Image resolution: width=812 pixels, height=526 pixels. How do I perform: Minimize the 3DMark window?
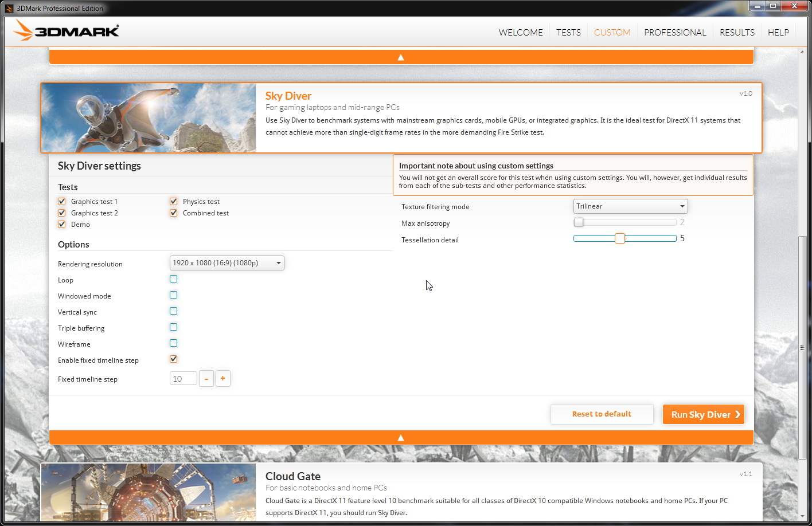[x=757, y=6]
